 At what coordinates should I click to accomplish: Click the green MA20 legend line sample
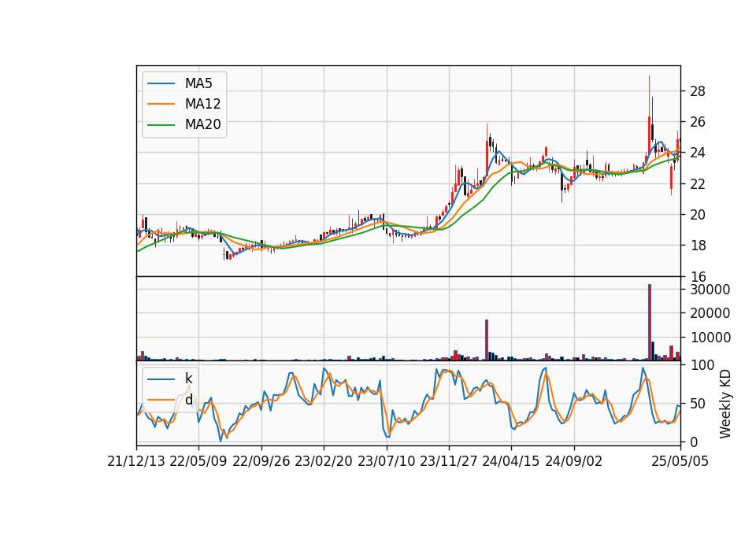[161, 125]
